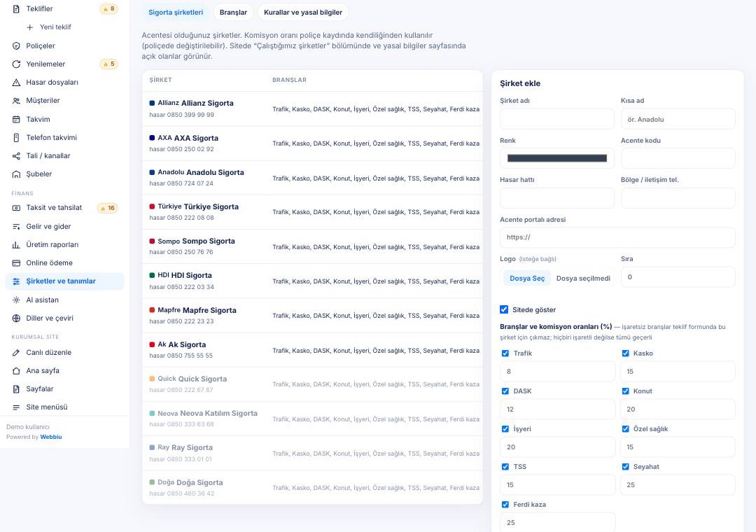Open Şirketler ve tanımlar in sidebar
Screen dimensions: 756x532
64,281
